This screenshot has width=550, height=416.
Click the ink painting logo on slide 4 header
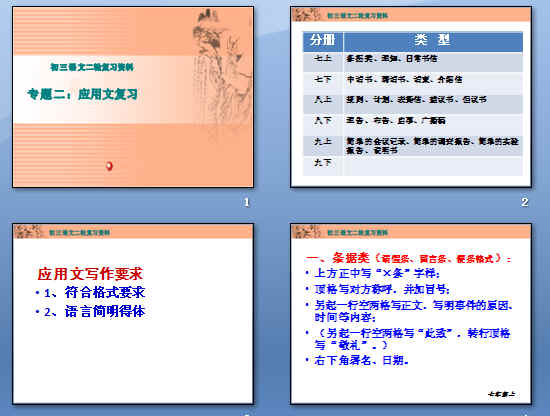(x=307, y=232)
